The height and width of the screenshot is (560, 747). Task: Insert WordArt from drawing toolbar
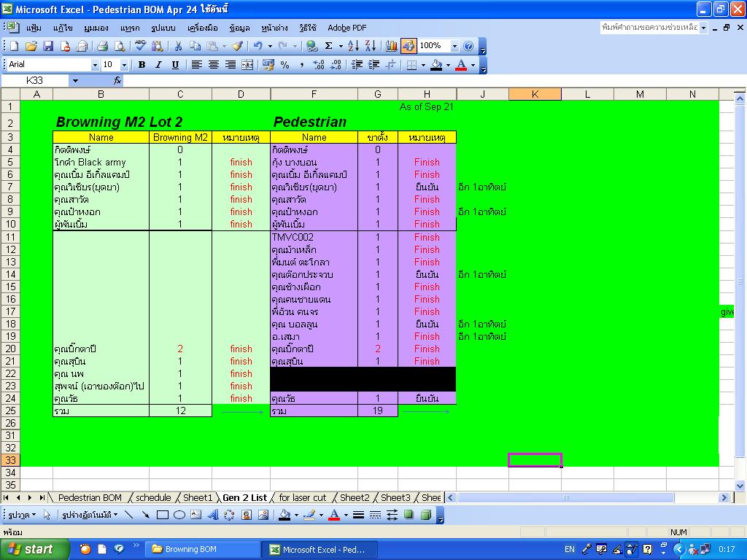(x=213, y=515)
